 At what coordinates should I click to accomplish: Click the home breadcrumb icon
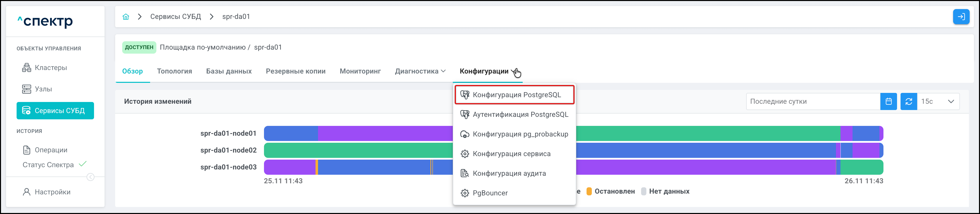pyautogui.click(x=125, y=17)
